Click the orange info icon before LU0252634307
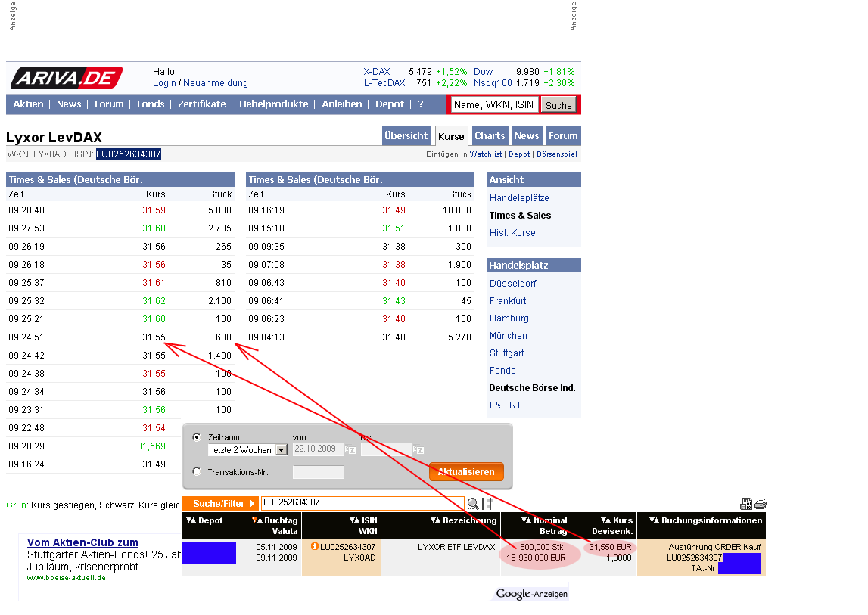The height and width of the screenshot is (615, 868). click(x=315, y=547)
